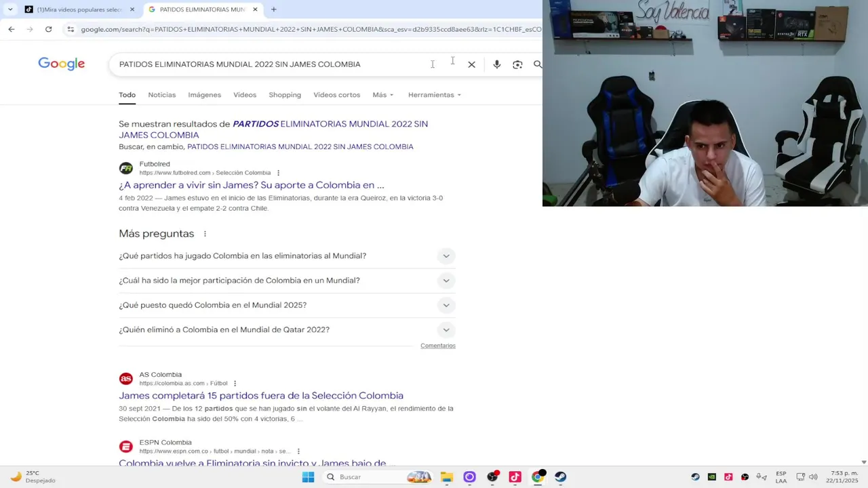Open 'James completará 15 partidos' result
The width and height of the screenshot is (868, 488).
pos(261,396)
